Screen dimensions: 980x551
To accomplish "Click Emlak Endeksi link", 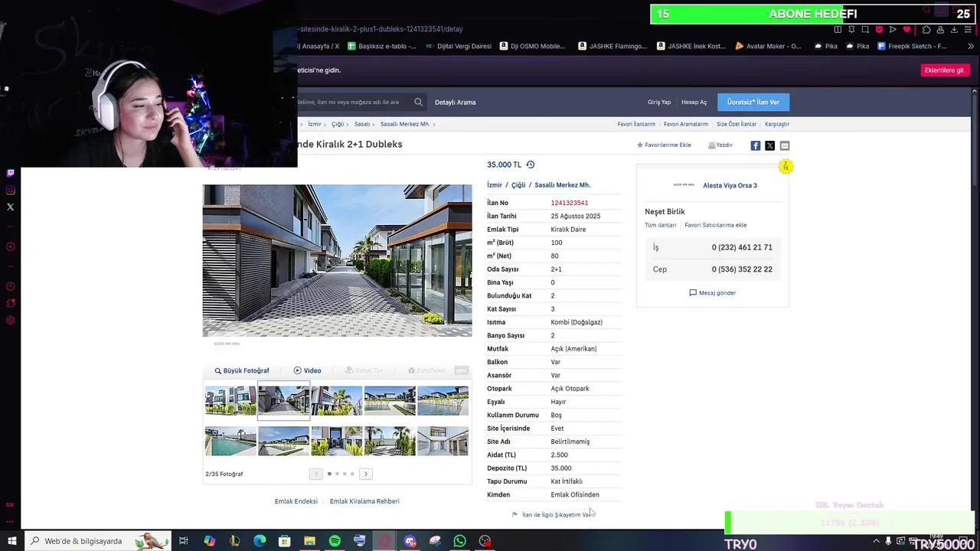I will 296,501.
